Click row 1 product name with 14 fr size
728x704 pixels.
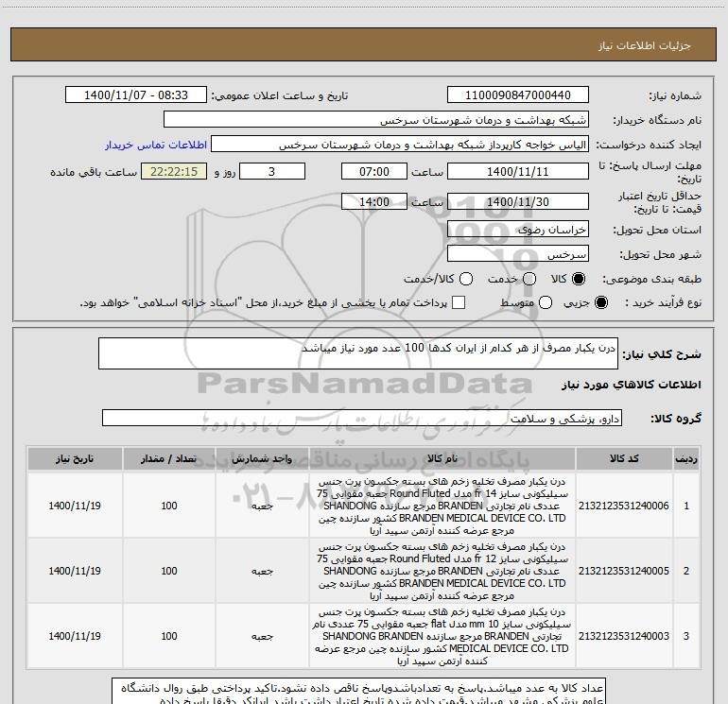(x=442, y=506)
